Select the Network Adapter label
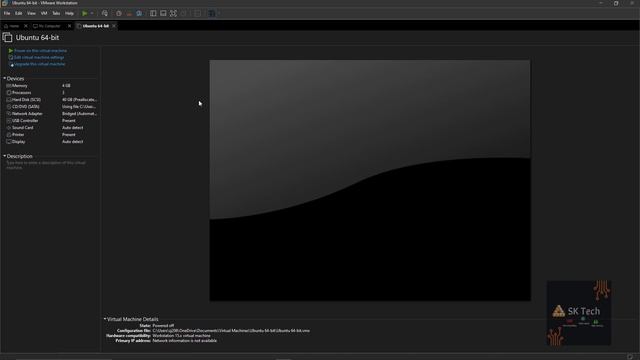640x360 pixels. pos(27,113)
